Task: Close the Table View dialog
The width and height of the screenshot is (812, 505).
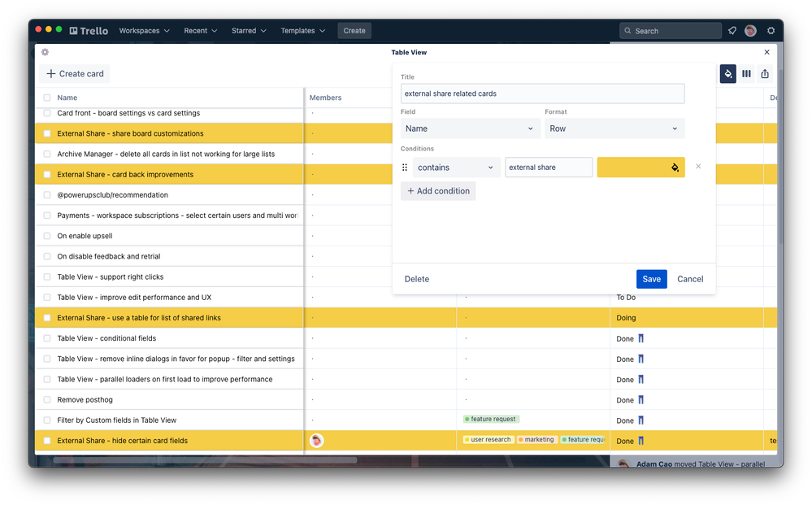Action: [767, 52]
